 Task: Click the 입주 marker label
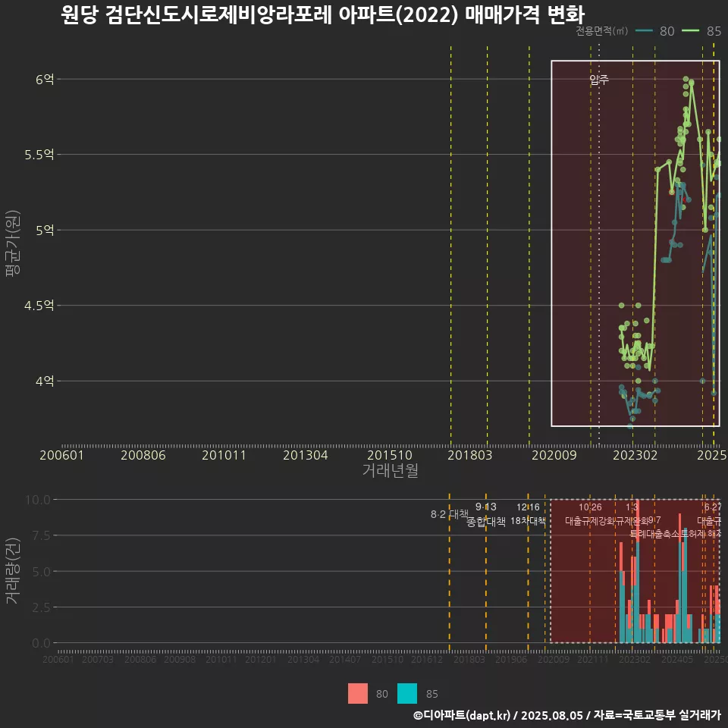599,80
